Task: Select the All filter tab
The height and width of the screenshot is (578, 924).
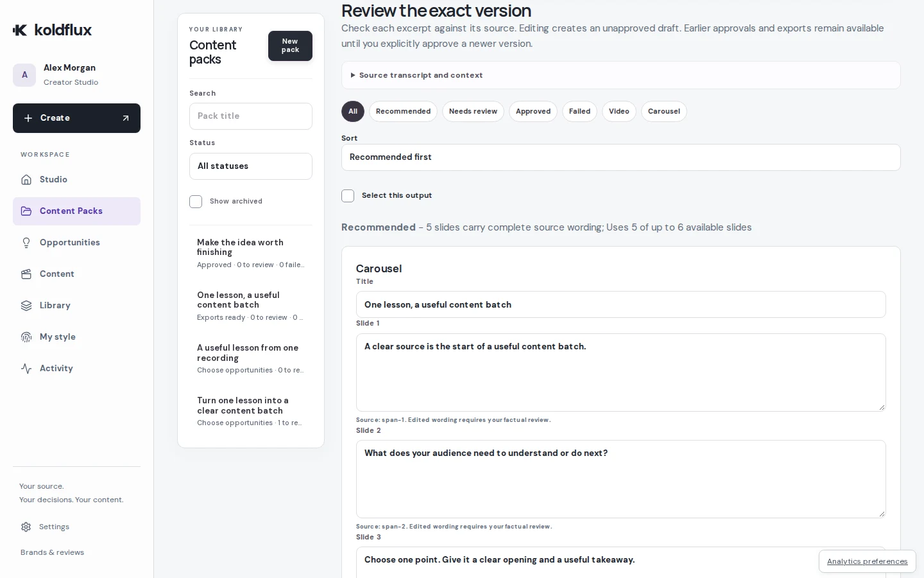Action: click(x=353, y=111)
